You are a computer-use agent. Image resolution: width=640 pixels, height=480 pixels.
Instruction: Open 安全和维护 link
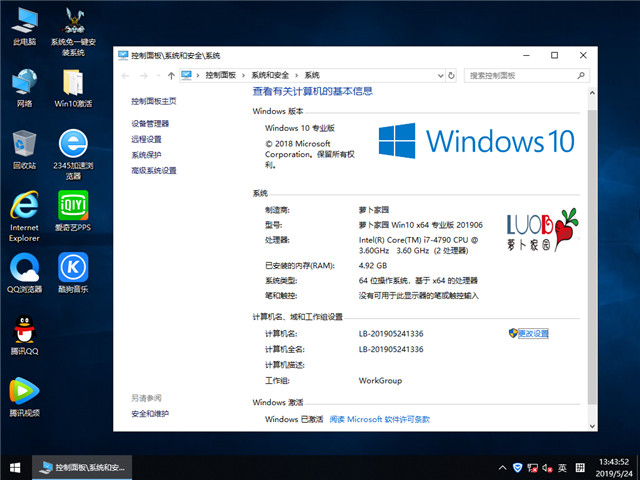coord(150,414)
